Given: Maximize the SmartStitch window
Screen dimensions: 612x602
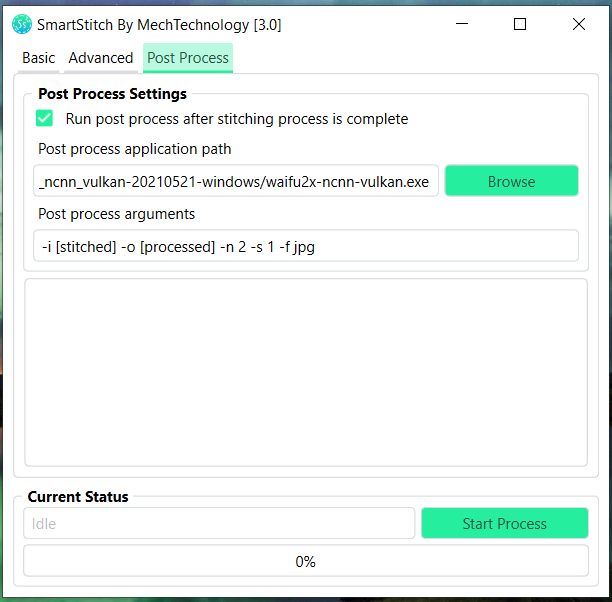Looking at the screenshot, I should [519, 24].
